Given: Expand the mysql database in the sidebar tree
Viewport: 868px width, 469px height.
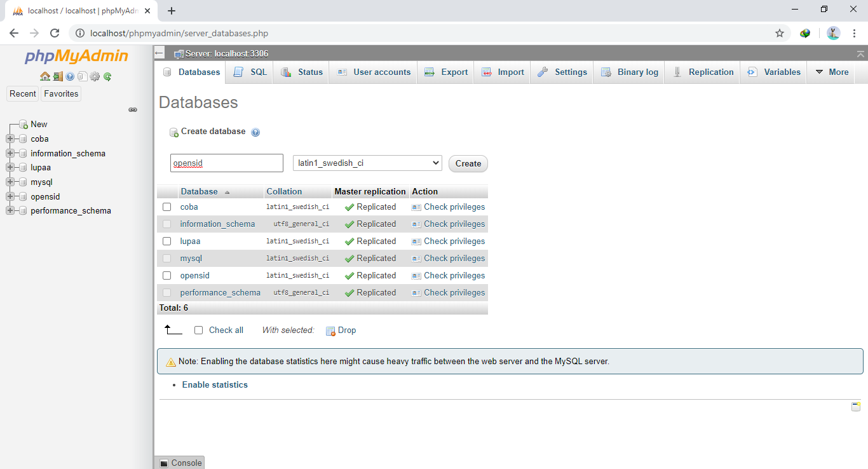Looking at the screenshot, I should tap(10, 182).
